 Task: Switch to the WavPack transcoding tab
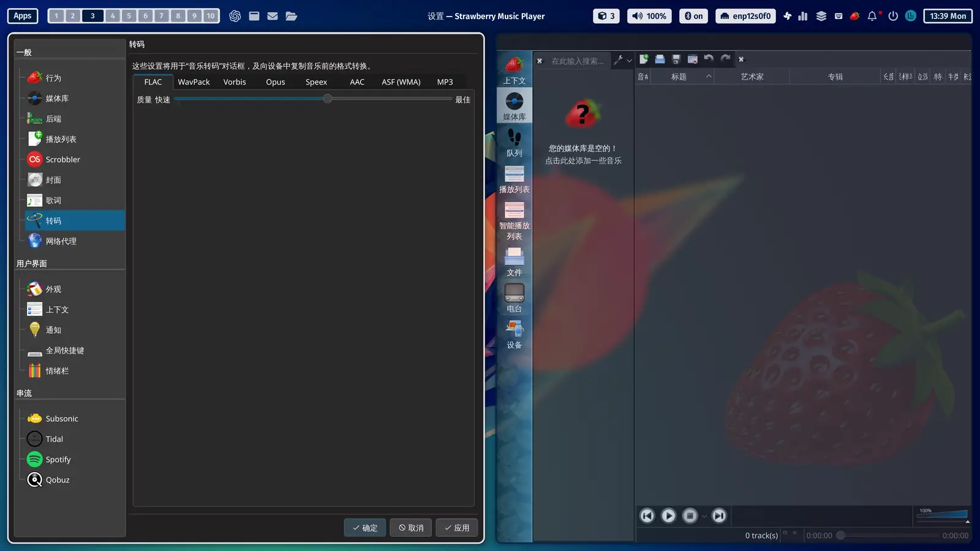point(194,82)
